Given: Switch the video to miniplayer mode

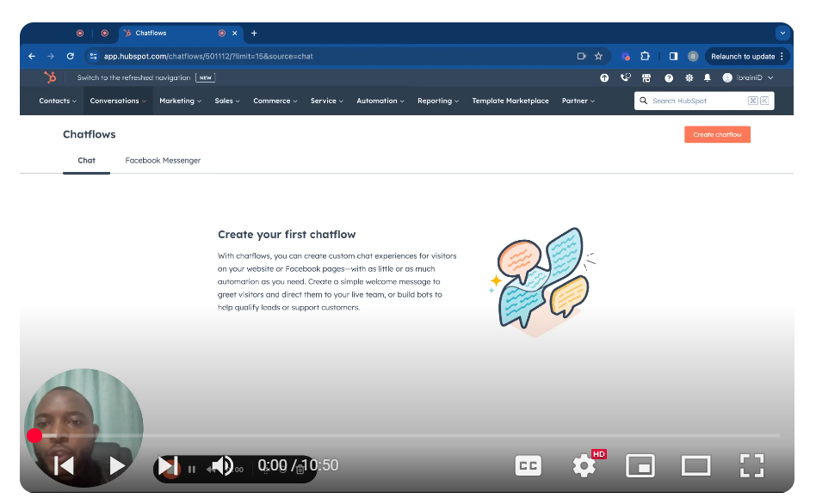Looking at the screenshot, I should tap(640, 465).
